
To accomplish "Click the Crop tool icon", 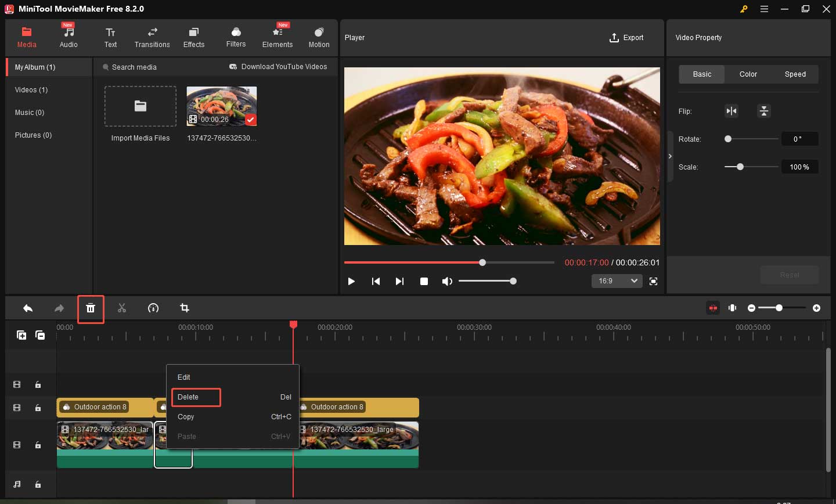I will 185,308.
